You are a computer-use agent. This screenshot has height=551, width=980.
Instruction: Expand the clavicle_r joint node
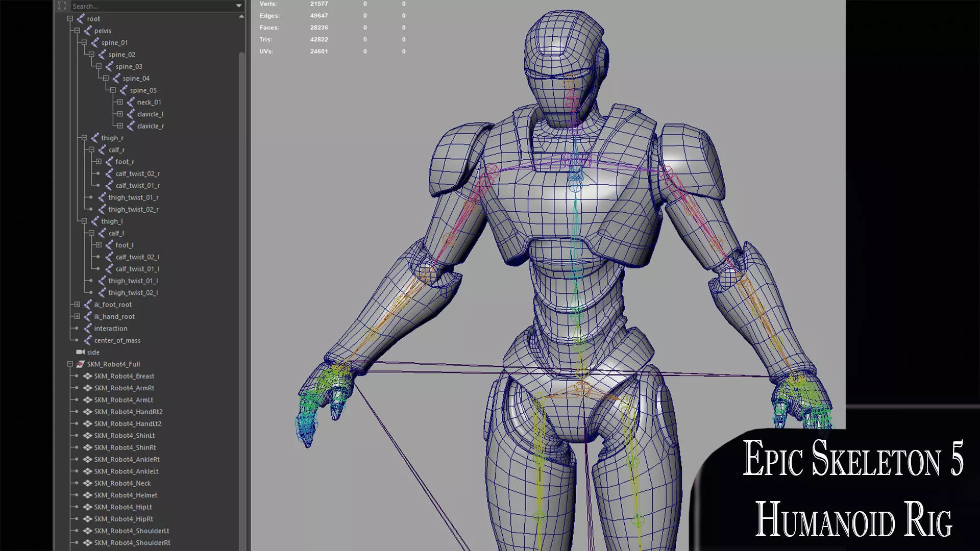tap(120, 126)
